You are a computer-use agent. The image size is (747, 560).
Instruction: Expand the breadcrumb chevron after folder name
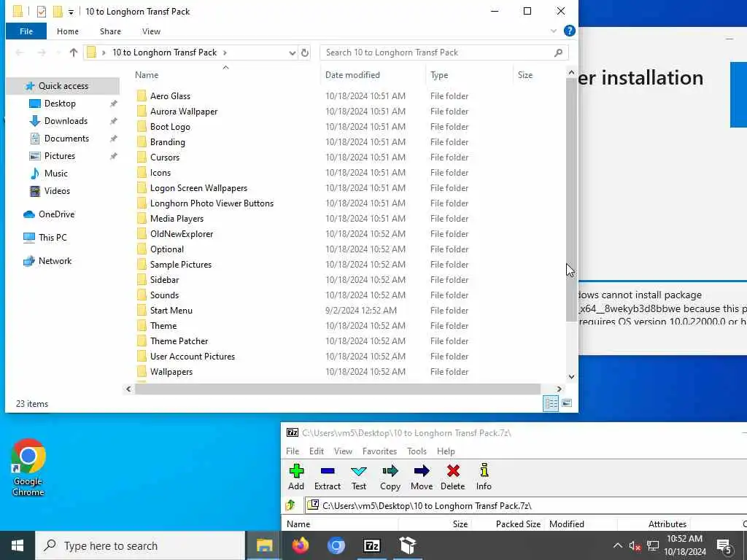225,52
